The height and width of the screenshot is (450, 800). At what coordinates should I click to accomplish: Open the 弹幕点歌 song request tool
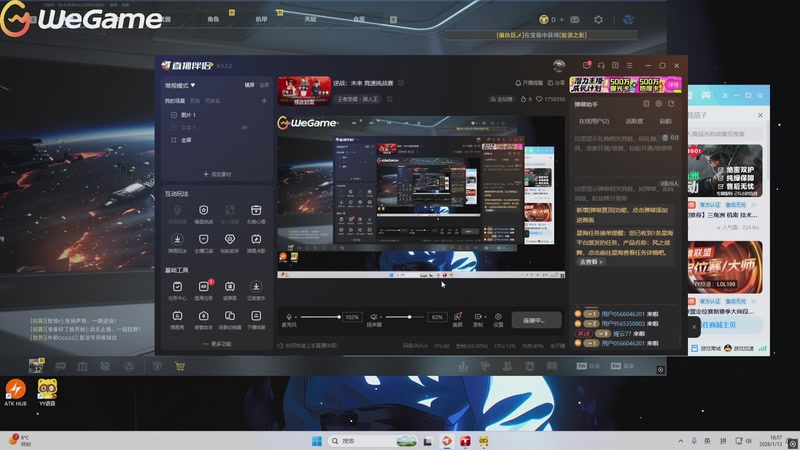[256, 242]
